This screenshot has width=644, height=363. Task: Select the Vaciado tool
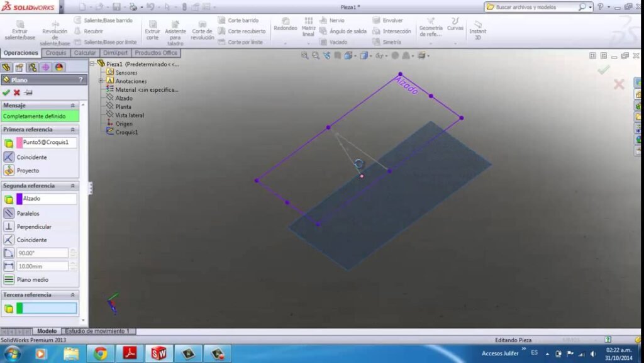[333, 42]
